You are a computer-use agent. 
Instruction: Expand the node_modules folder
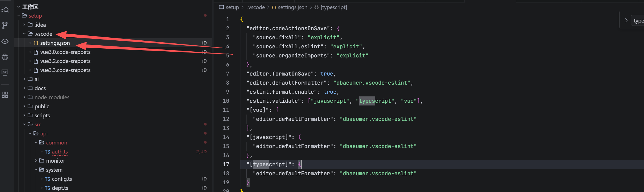[x=24, y=97]
